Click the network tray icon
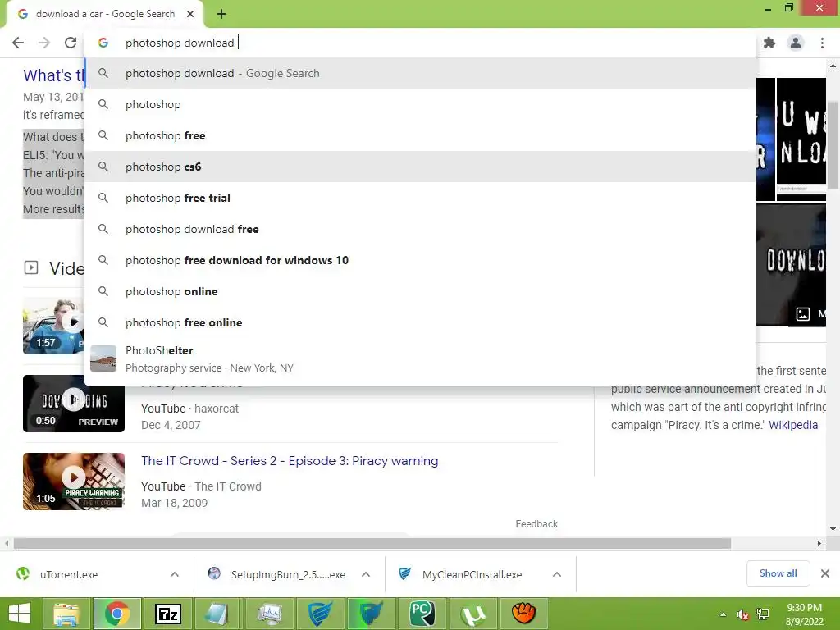 pos(763,614)
